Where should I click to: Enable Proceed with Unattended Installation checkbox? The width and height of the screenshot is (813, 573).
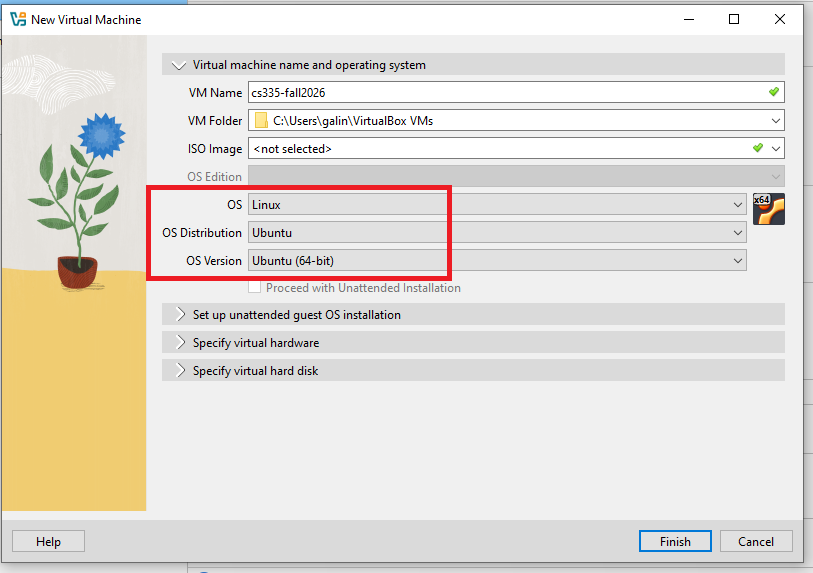[x=255, y=288]
